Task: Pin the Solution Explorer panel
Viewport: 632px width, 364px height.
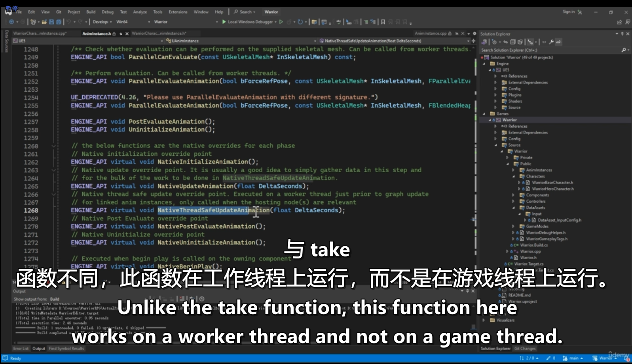Action: pyautogui.click(x=623, y=34)
